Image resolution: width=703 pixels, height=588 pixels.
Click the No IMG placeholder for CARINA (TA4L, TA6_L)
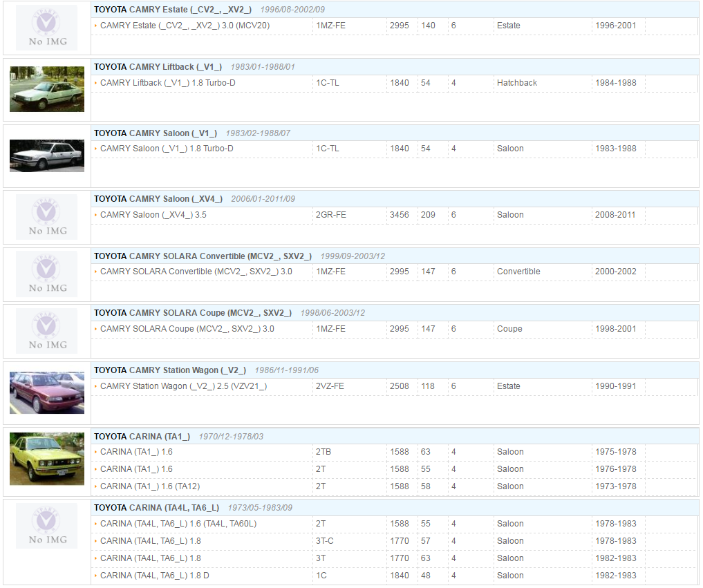[46, 526]
